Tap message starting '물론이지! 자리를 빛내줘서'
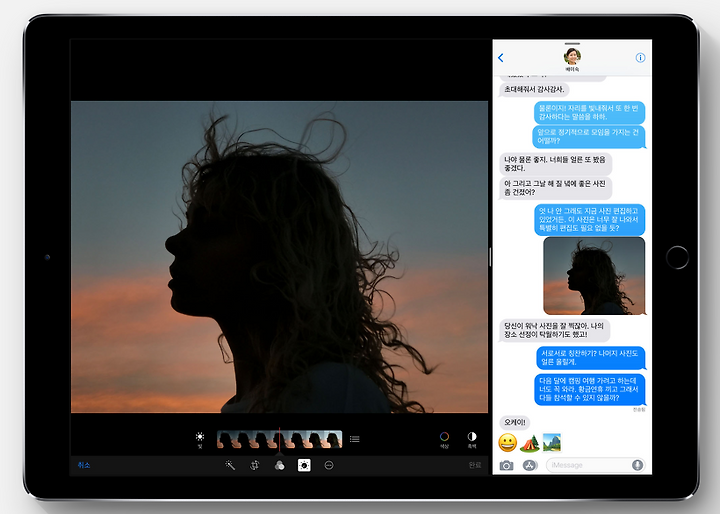Image resolution: width=720 pixels, height=514 pixels. [589, 113]
